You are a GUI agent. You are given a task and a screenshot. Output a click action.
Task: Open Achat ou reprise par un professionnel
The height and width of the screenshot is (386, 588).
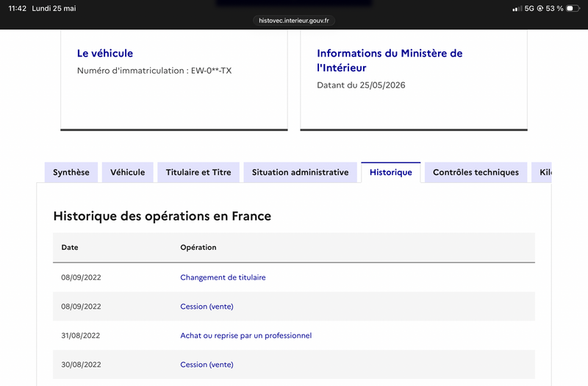246,336
